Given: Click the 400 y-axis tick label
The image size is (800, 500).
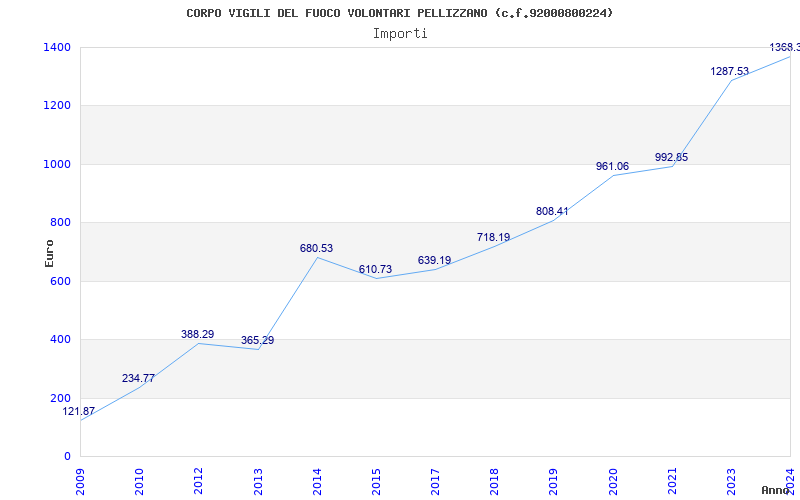Looking at the screenshot, I should [61, 339].
